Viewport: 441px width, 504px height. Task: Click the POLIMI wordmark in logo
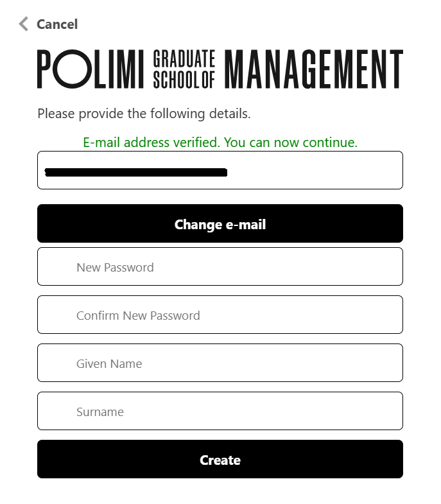[91, 69]
